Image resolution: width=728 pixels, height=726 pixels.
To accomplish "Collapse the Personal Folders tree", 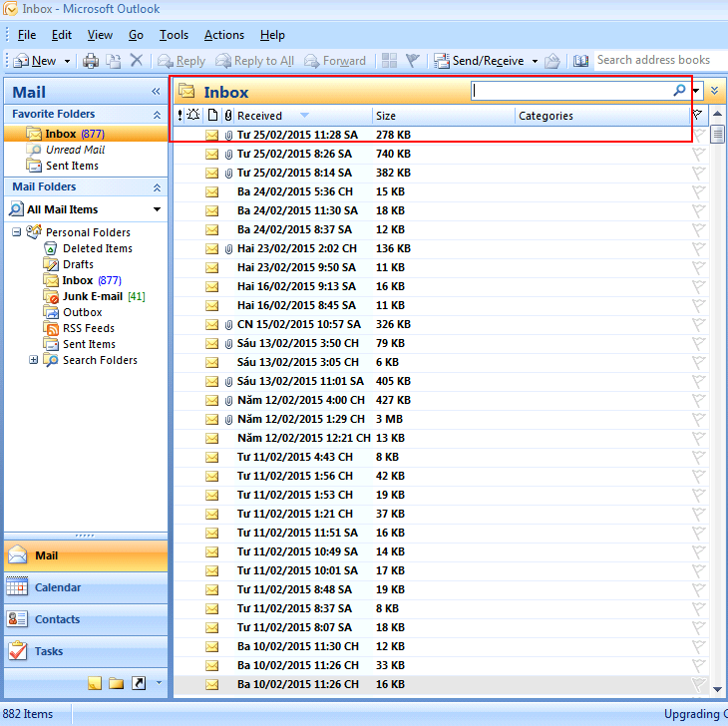I will coord(16,231).
